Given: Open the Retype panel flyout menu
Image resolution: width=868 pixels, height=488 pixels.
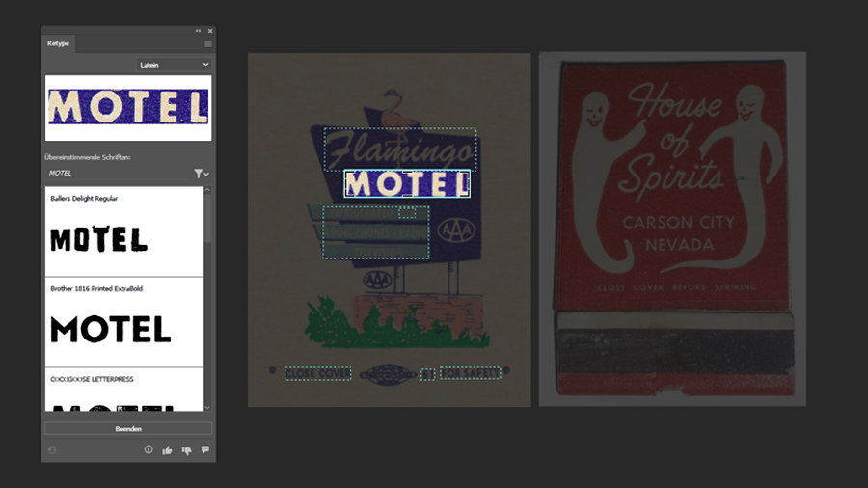Looking at the screenshot, I should pos(208,44).
